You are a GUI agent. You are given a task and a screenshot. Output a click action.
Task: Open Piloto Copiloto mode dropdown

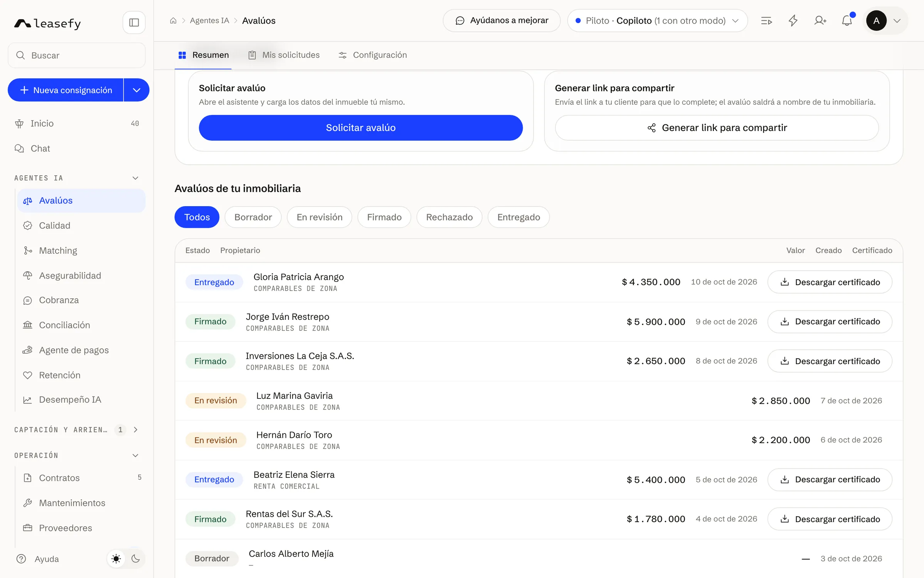tap(657, 21)
